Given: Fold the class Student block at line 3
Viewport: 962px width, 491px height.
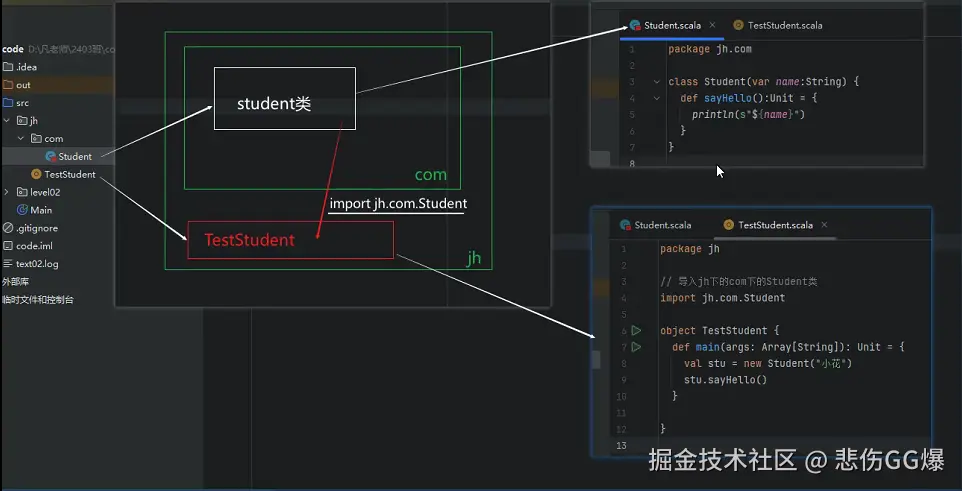Looking at the screenshot, I should click(x=656, y=81).
